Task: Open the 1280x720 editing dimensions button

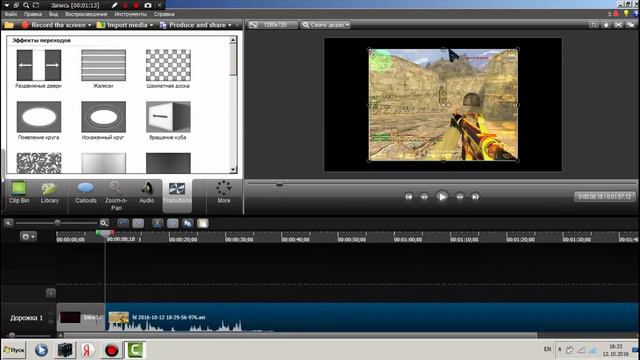Action: (273, 25)
